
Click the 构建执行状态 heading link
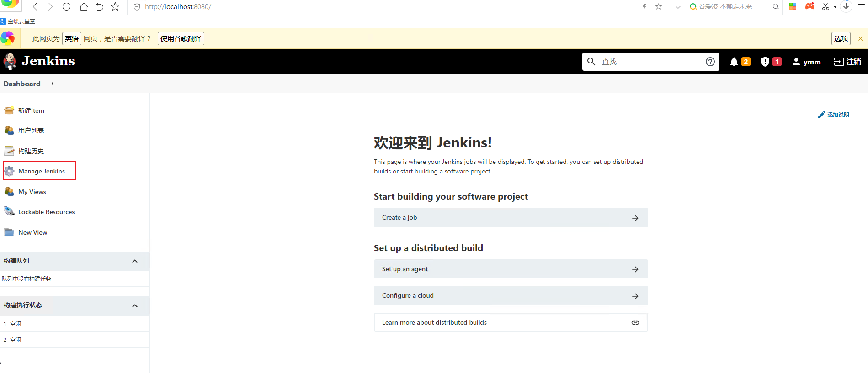click(x=23, y=305)
